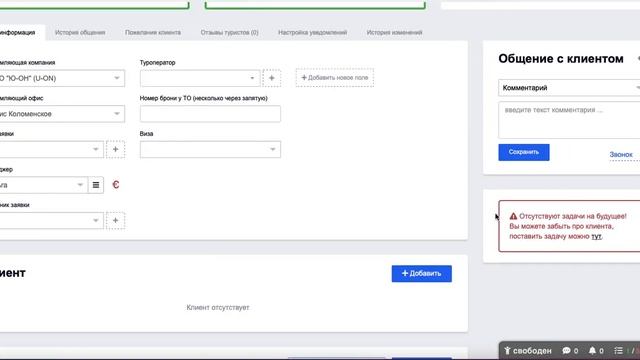The width and height of the screenshot is (640, 360).
Task: Expand office dropdown showing Коломенское
Action: tap(61, 114)
